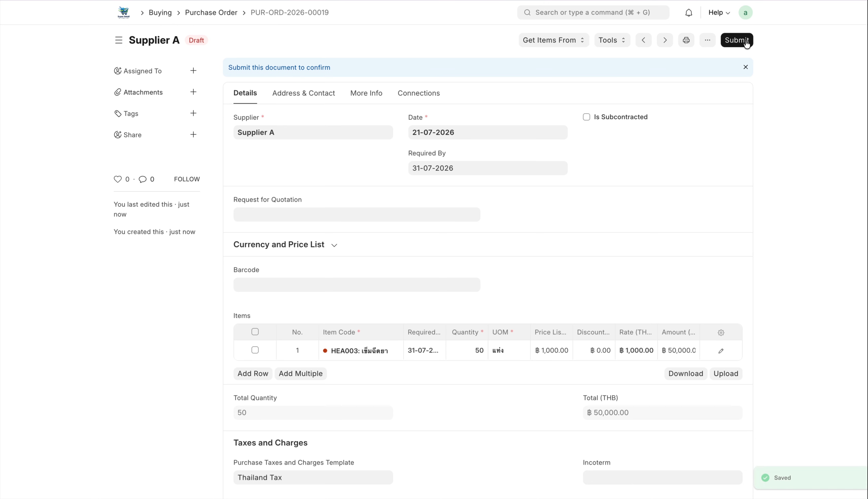Submit the purchase order
The height and width of the screenshot is (499, 868).
tap(737, 40)
